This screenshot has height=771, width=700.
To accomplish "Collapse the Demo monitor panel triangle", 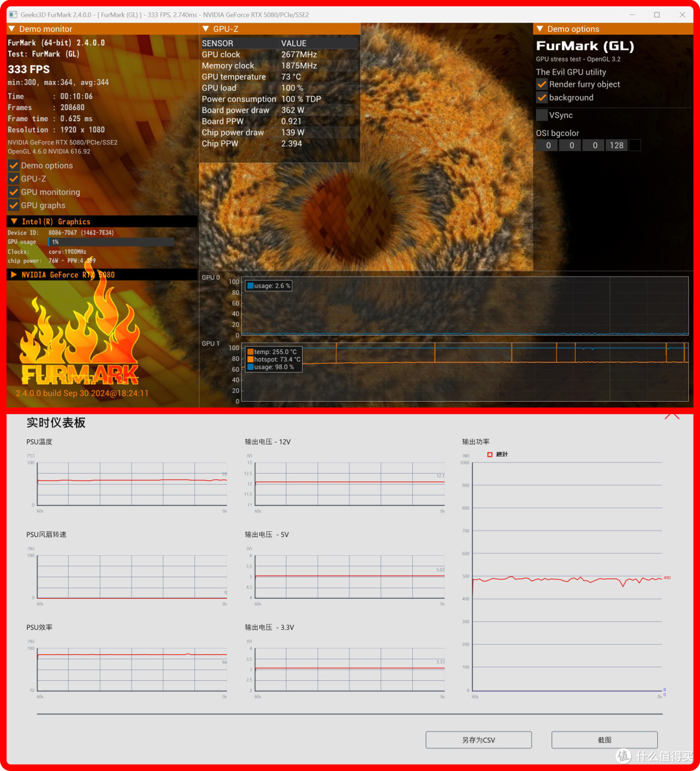I will 12,29.
